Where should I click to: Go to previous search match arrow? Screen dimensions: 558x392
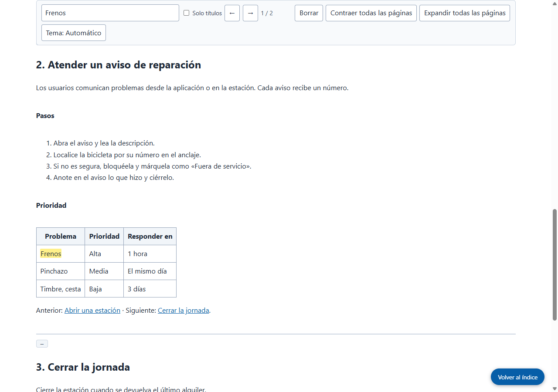tap(232, 13)
